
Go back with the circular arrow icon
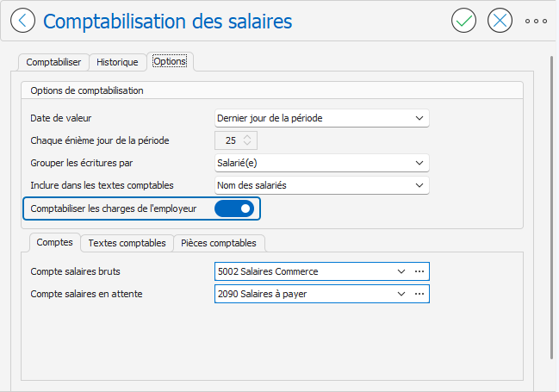coord(22,21)
